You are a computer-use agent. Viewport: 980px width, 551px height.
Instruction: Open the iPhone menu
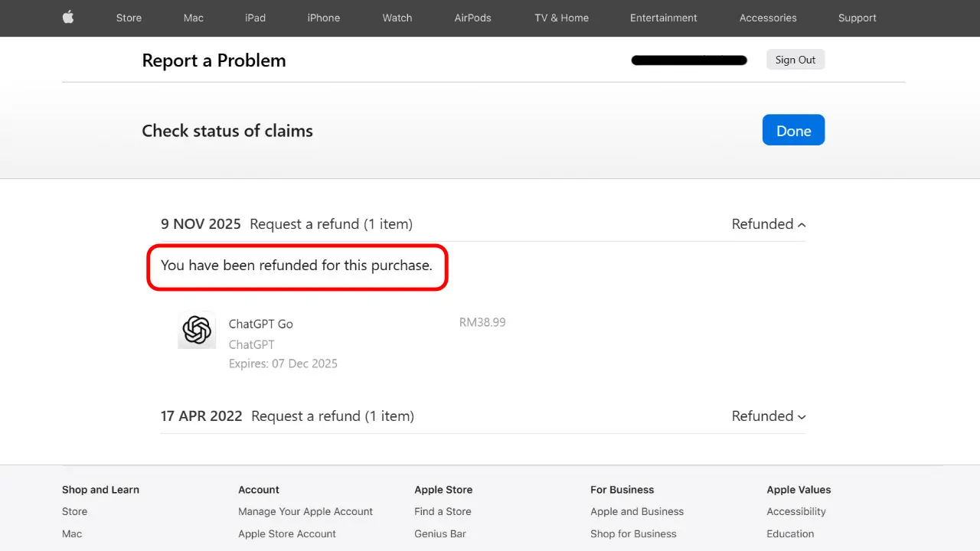point(323,18)
